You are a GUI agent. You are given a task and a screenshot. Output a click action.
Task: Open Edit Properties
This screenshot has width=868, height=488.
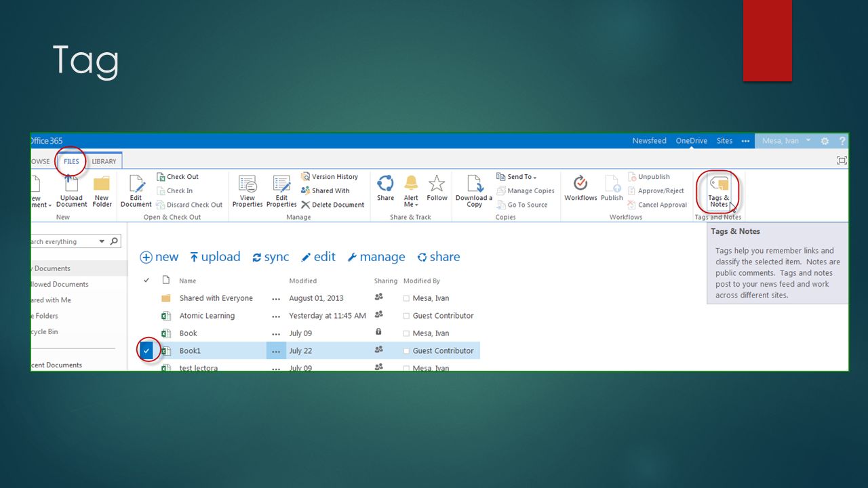coord(281,192)
